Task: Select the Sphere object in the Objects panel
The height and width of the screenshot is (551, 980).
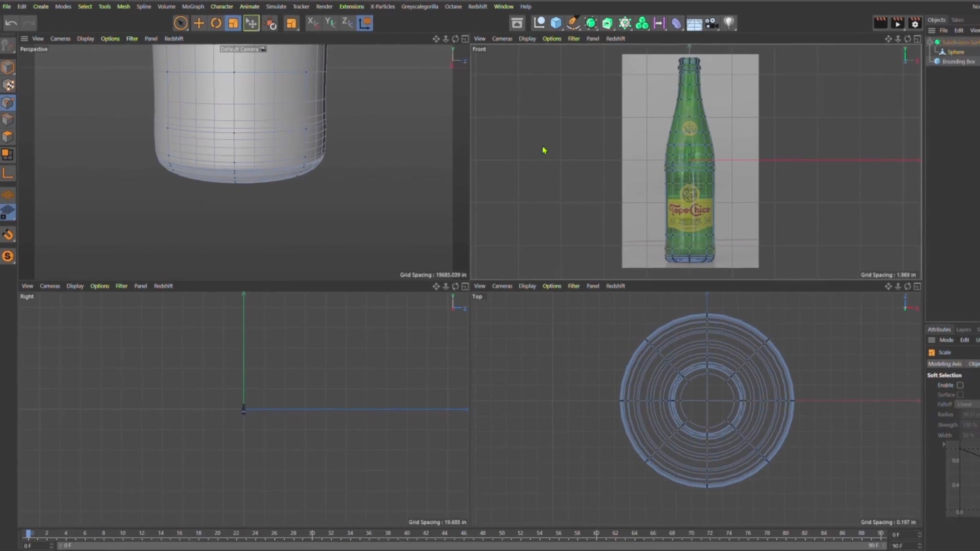Action: [x=955, y=52]
